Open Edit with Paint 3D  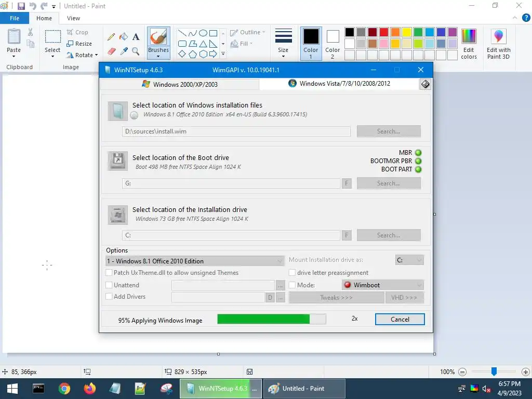498,44
